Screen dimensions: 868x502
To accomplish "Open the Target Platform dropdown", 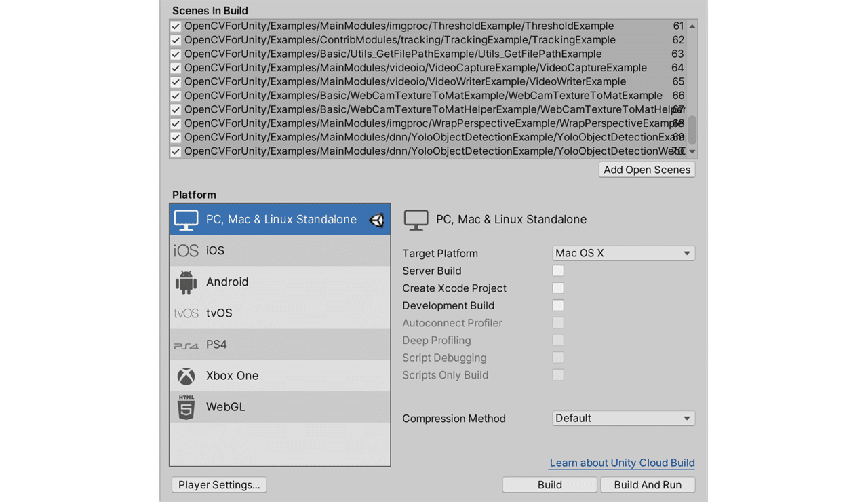I will tap(623, 253).
